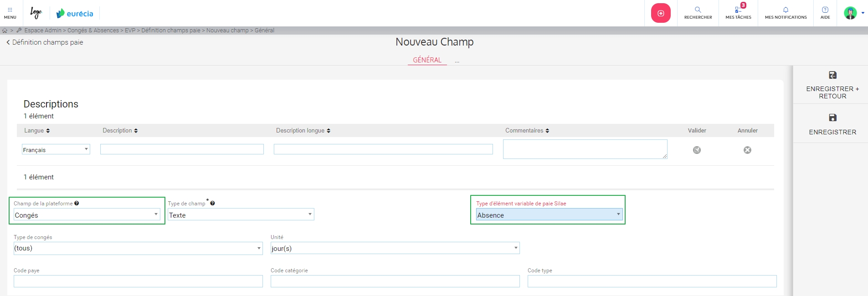Screen dimensions: 868x296
Task: Click the Valider column header
Action: click(x=697, y=131)
